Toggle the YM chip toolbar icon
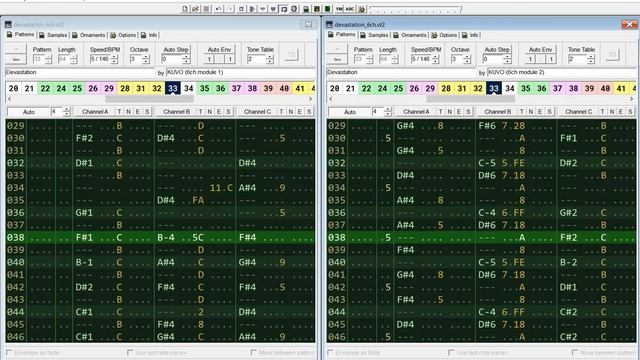Screen dimensions: 640x360 [x=339, y=9]
